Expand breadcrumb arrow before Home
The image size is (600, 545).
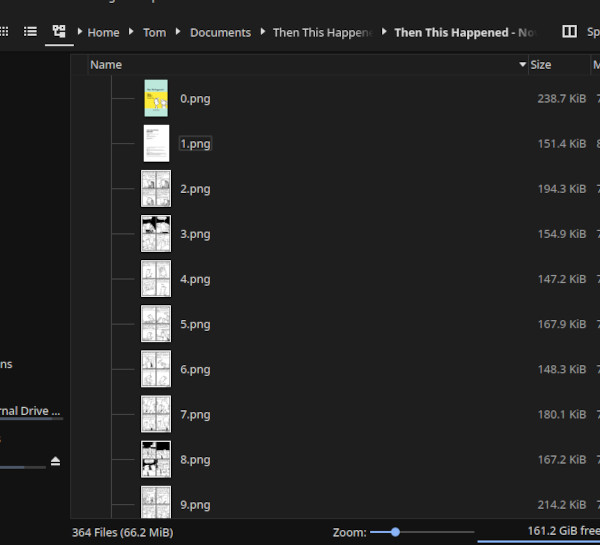[80, 31]
